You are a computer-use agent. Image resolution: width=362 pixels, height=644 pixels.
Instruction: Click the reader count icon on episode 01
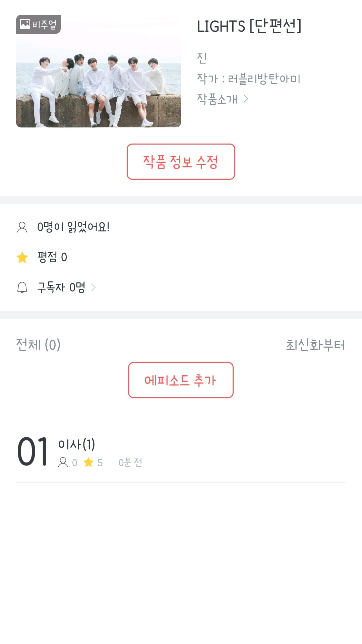click(x=63, y=463)
